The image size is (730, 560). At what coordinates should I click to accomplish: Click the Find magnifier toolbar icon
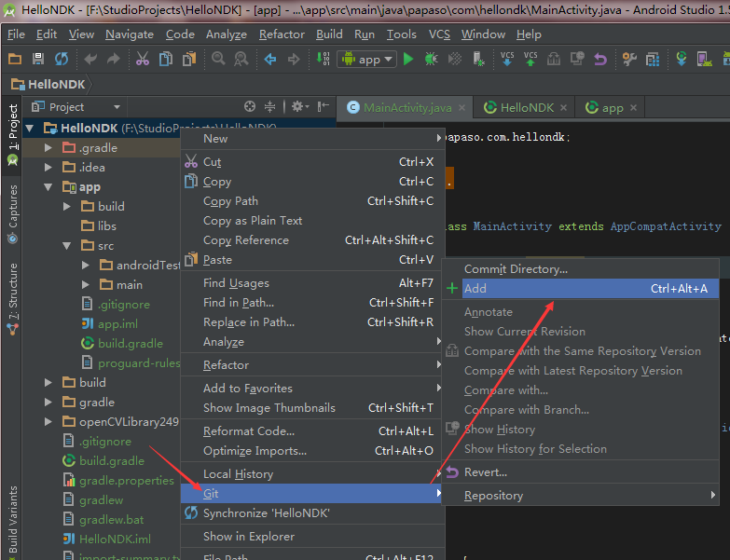(218, 59)
